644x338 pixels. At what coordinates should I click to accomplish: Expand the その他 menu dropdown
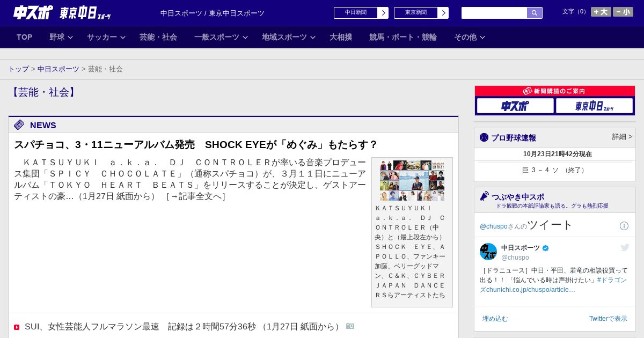[x=470, y=37]
